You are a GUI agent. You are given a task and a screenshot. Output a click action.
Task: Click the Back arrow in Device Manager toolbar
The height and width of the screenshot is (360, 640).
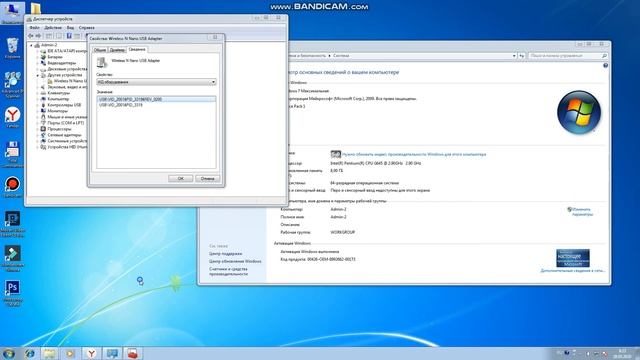[x=31, y=36]
